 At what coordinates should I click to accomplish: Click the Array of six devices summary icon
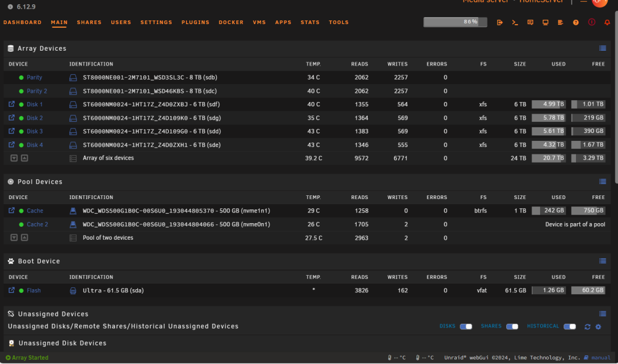(73, 158)
